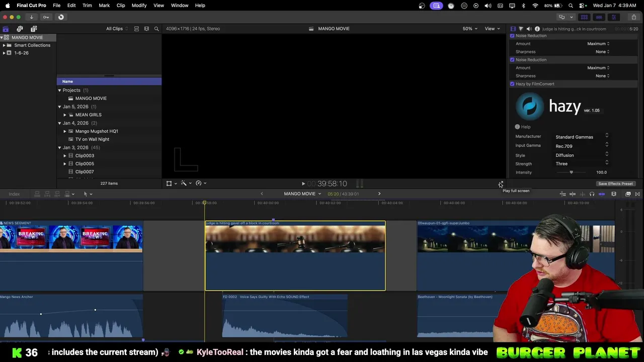Image resolution: width=644 pixels, height=362 pixels.
Task: Expand the MEAN GIRLS item
Action: click(x=64, y=115)
